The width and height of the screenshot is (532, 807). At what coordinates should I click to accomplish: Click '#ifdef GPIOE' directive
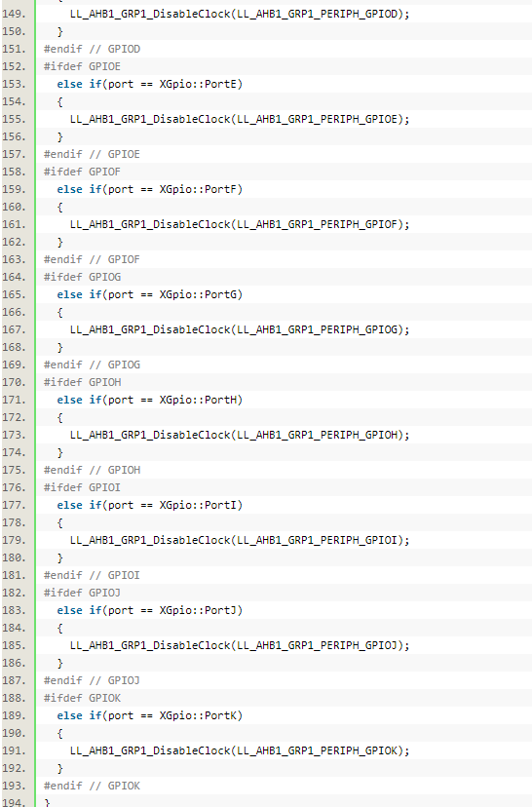pos(82,66)
